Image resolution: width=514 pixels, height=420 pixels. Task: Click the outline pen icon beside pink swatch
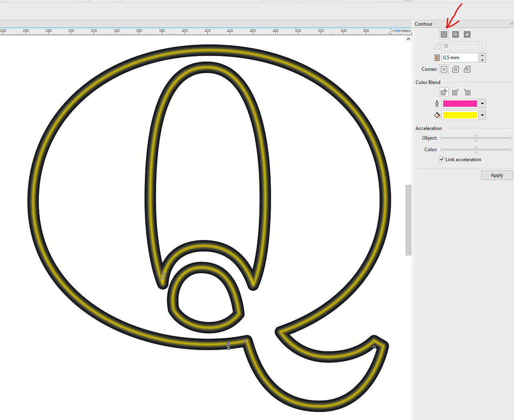(x=437, y=104)
